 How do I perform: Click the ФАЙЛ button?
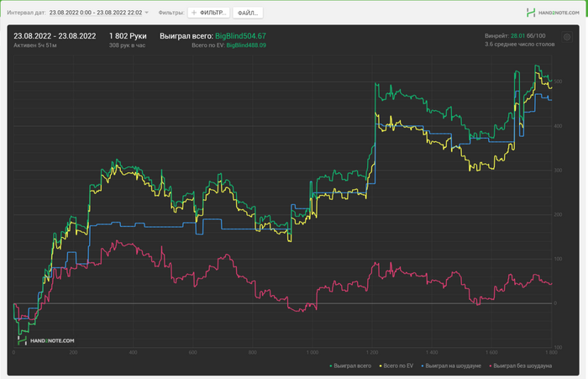click(248, 13)
